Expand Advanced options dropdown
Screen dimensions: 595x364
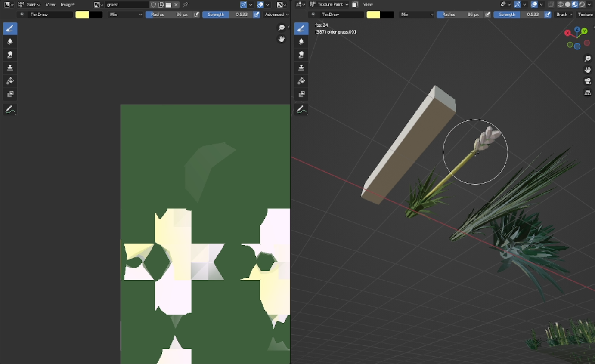point(276,15)
